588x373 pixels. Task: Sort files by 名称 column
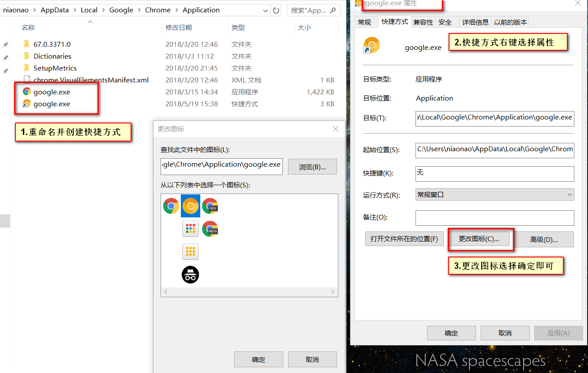click(x=28, y=28)
